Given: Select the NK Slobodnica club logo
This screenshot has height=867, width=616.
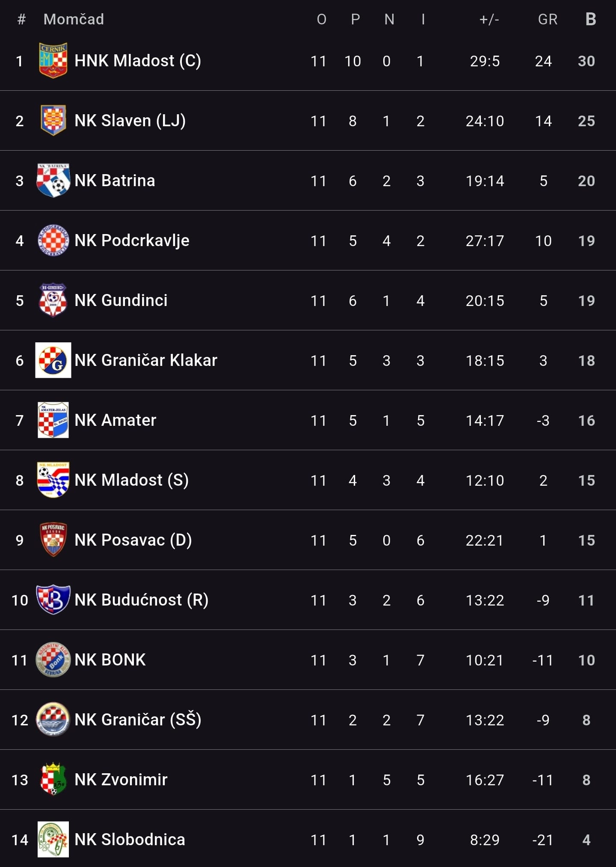Looking at the screenshot, I should [53, 839].
